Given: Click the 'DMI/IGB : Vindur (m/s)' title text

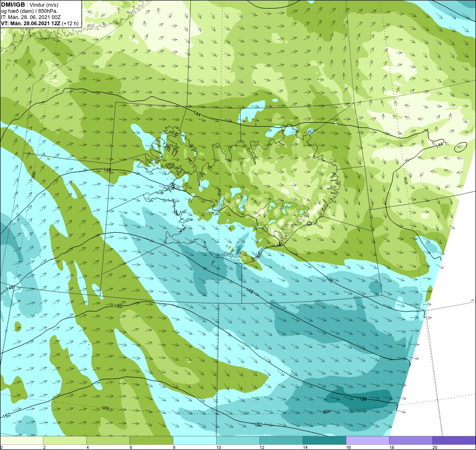Looking at the screenshot, I should point(30,5).
